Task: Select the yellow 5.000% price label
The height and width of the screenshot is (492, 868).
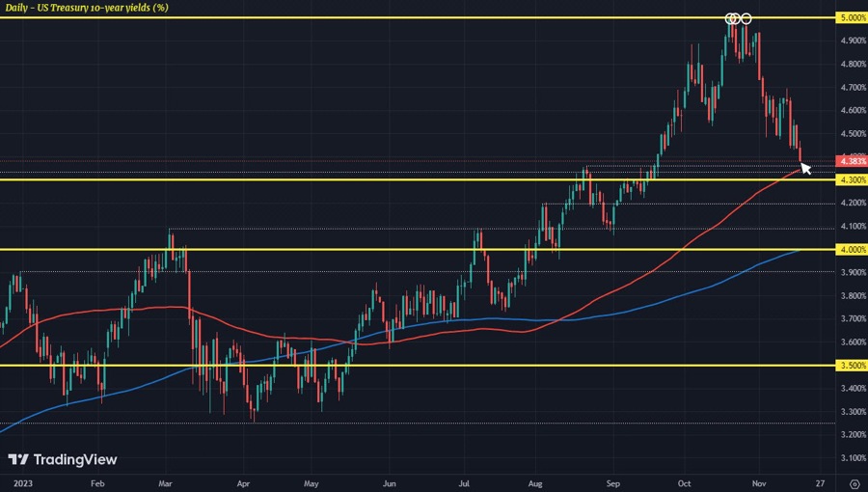Action: (x=853, y=18)
